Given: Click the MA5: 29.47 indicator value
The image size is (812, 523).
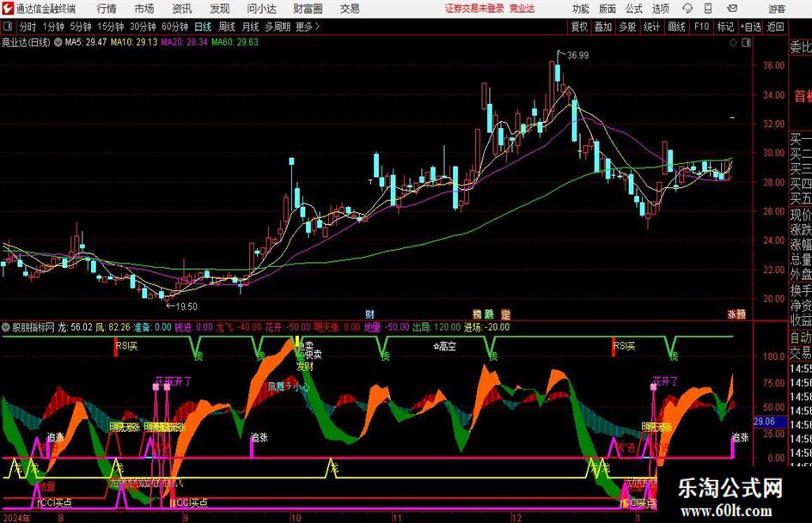Looking at the screenshot, I should pyautogui.click(x=85, y=42).
